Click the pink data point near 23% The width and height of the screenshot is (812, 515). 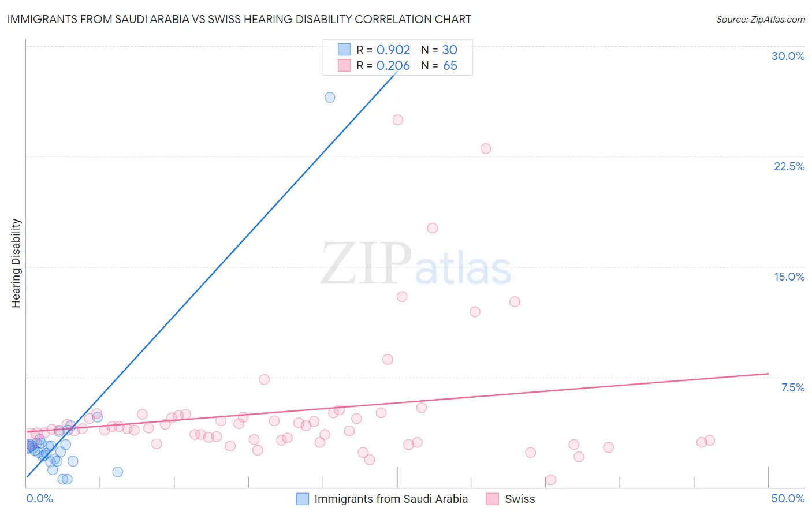[486, 148]
